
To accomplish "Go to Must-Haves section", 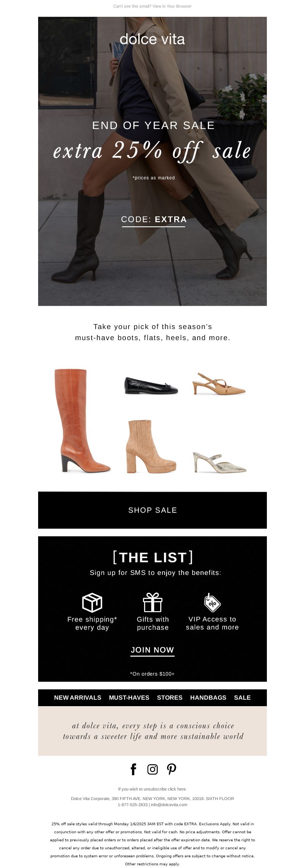I will 129,697.
